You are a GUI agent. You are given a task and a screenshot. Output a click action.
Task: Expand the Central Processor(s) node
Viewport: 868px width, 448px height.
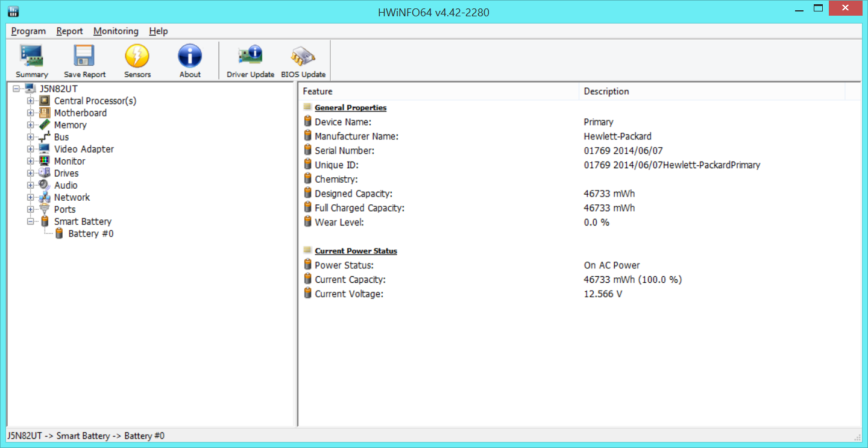[x=31, y=101]
